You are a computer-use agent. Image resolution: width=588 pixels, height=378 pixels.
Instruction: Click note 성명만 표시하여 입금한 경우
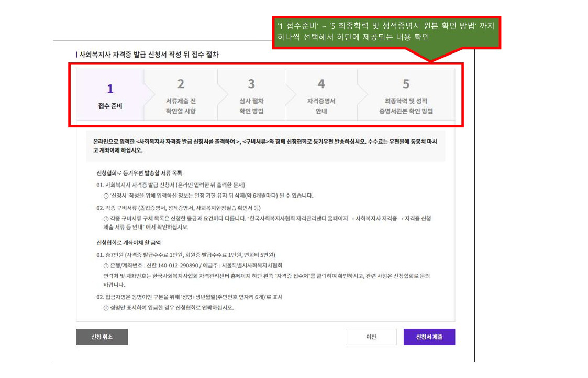[169, 307]
